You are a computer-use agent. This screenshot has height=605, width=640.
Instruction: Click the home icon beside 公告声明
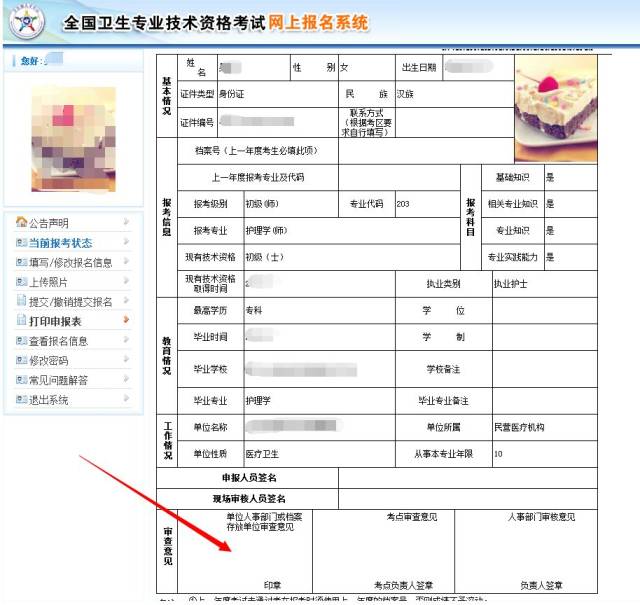[x=21, y=222]
